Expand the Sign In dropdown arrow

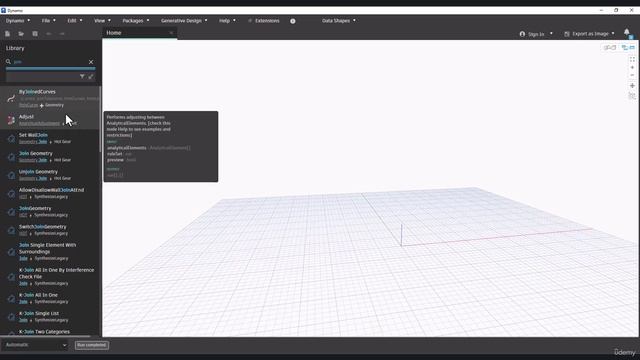(551, 33)
